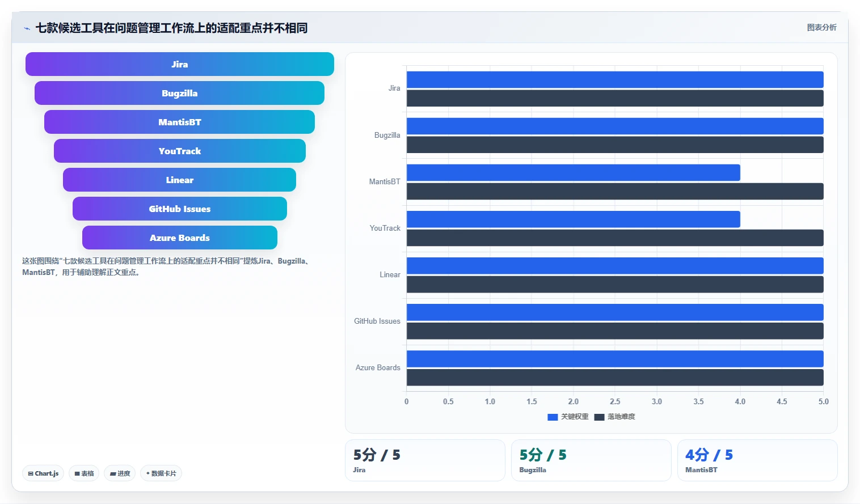
Task: Select the MantisBT funnel stage
Action: pos(179,122)
